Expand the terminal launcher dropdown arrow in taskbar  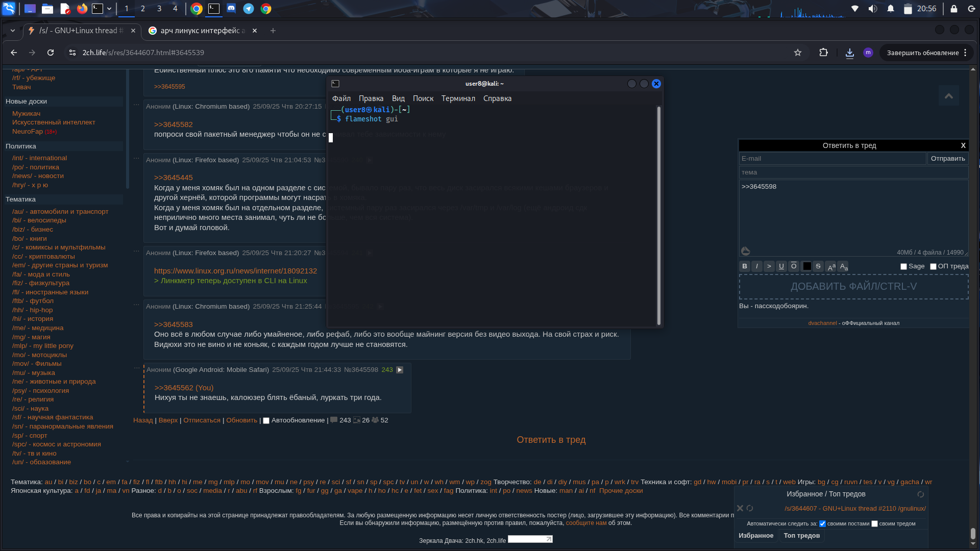tap(109, 9)
